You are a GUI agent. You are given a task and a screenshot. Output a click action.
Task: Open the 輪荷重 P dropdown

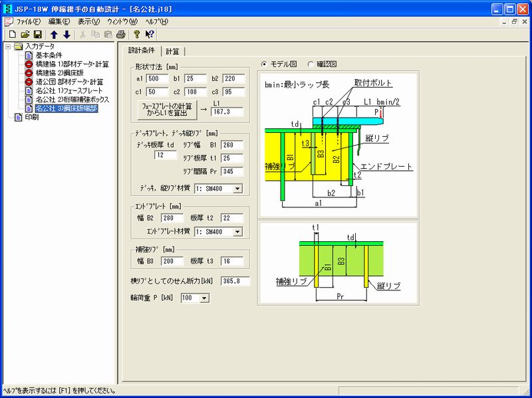pos(203,298)
